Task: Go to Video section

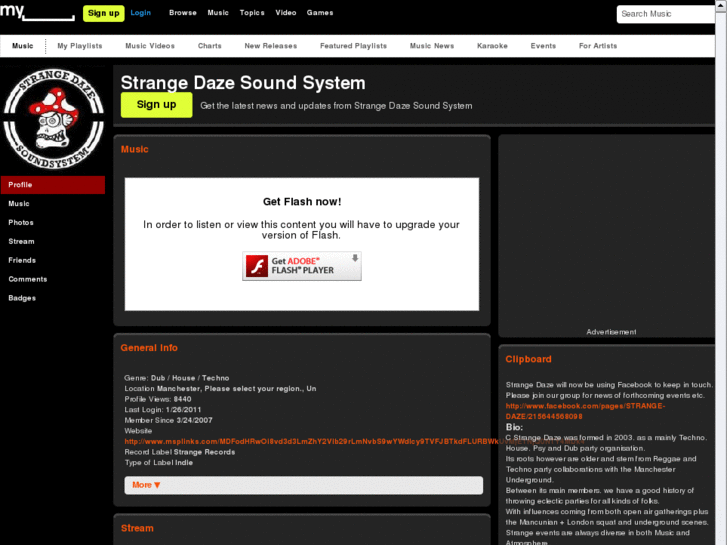Action: 286,13
